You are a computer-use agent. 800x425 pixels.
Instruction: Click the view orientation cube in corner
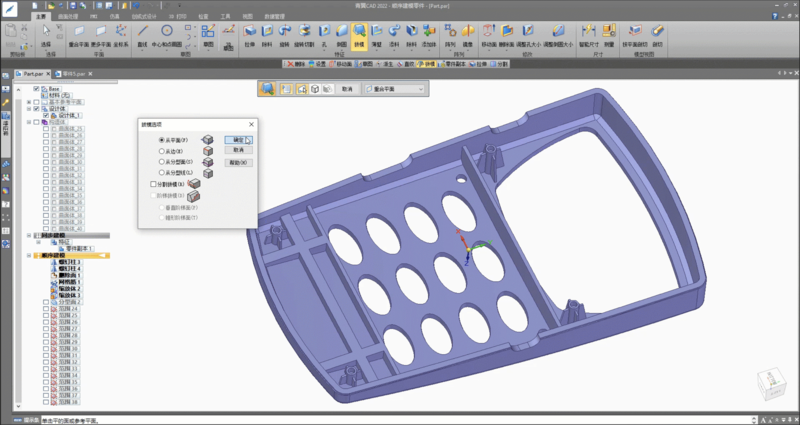tap(770, 382)
